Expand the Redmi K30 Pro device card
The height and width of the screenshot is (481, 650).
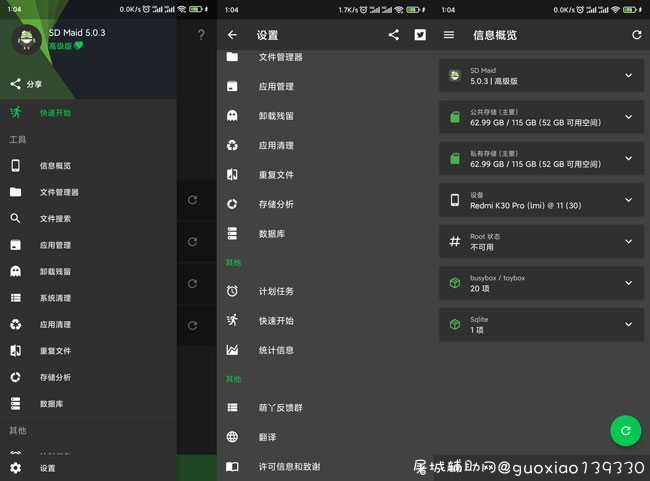pos(541,200)
